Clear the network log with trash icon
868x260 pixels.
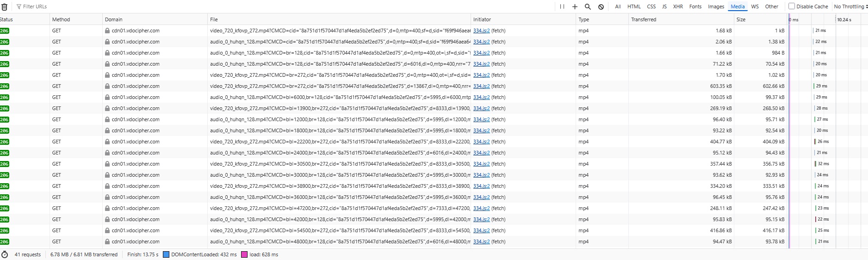5,7
